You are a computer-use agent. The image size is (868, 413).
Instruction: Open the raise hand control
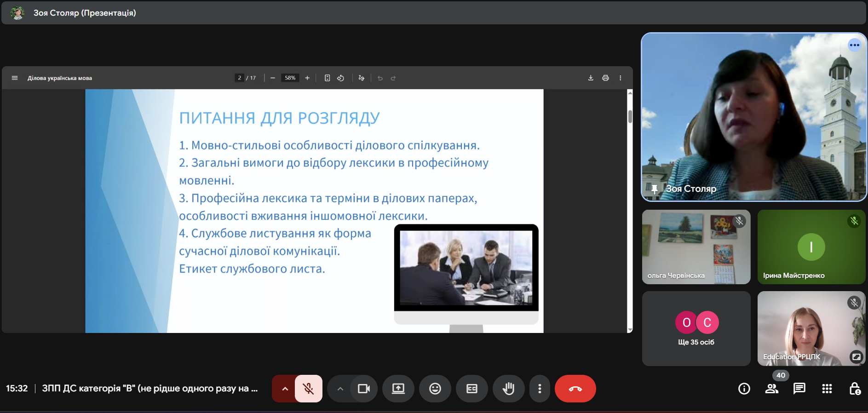tap(508, 389)
